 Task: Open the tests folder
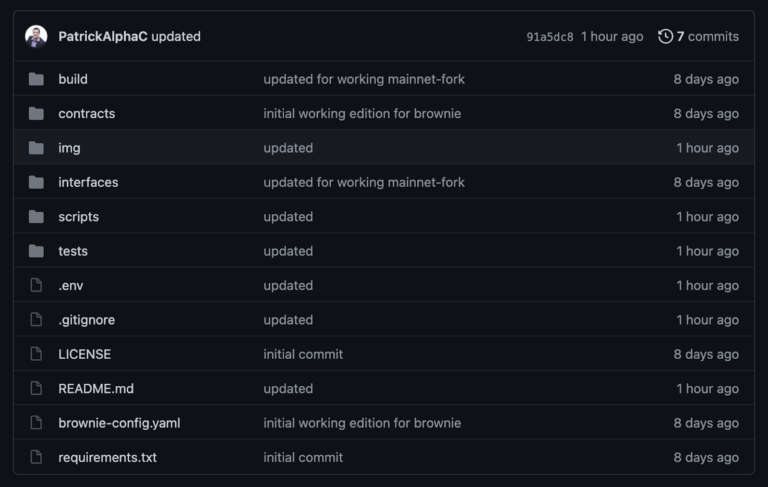point(73,251)
